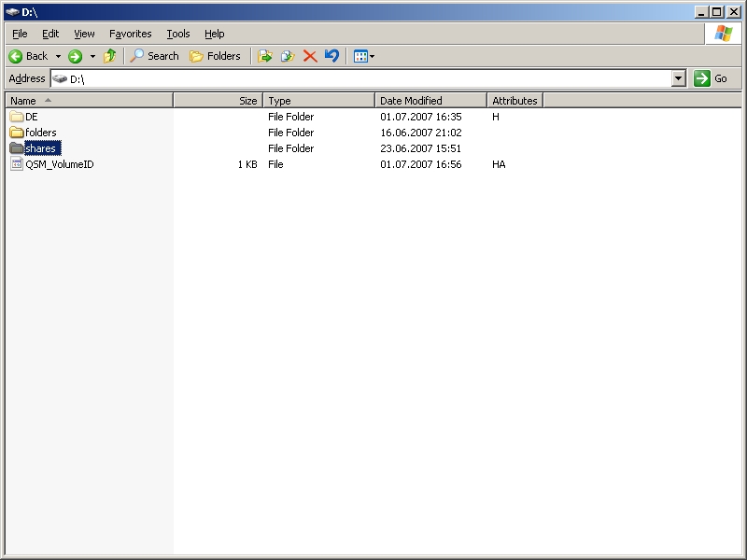Click into the Address field showing D:\

click(364, 79)
